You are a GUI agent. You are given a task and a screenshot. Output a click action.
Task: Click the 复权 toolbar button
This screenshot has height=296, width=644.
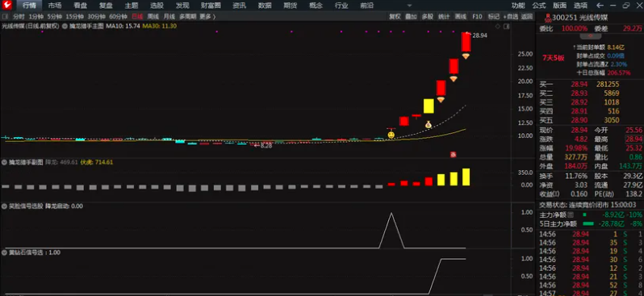(x=395, y=17)
